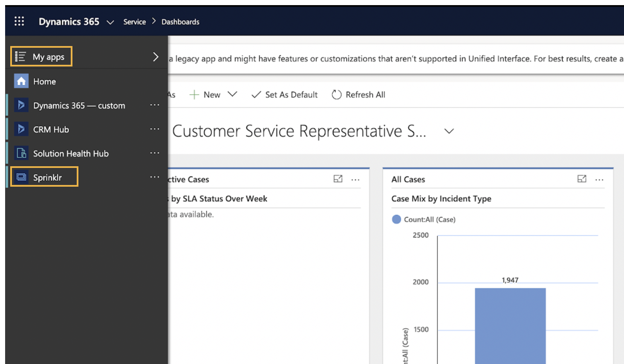624x364 pixels.
Task: Open Dashboards breadcrumb item
Action: pyautogui.click(x=180, y=22)
